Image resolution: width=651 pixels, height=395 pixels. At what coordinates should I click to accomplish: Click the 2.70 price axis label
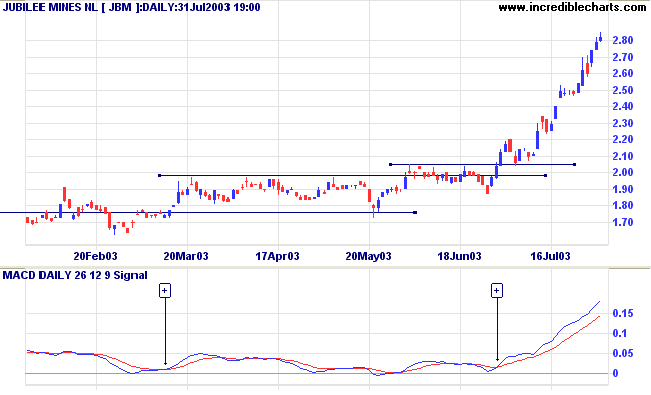[x=623, y=57]
